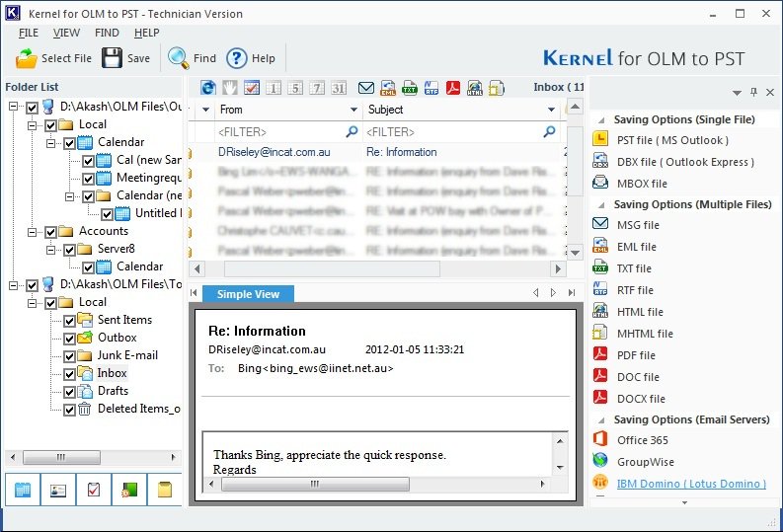Close the saving options panel

pos(770,93)
